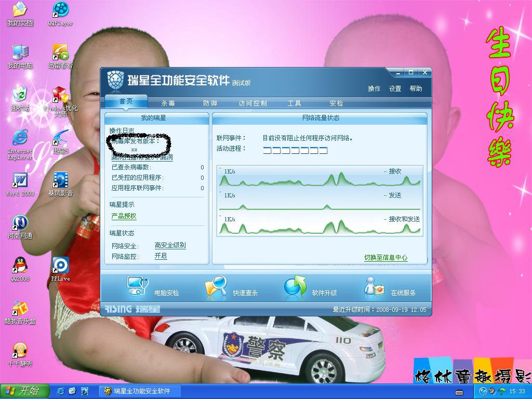
Task: Open the 我的文档 desktop icon
Action: [x=20, y=14]
